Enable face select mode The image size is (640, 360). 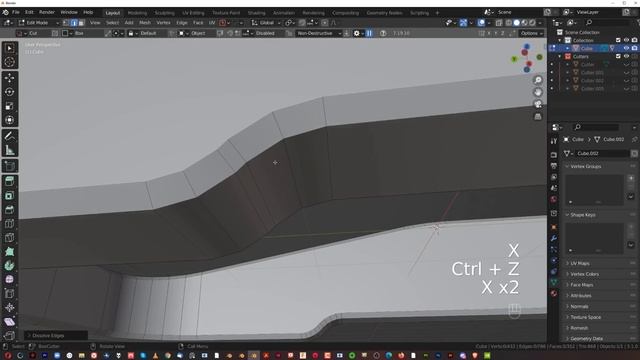pyautogui.click(x=81, y=23)
